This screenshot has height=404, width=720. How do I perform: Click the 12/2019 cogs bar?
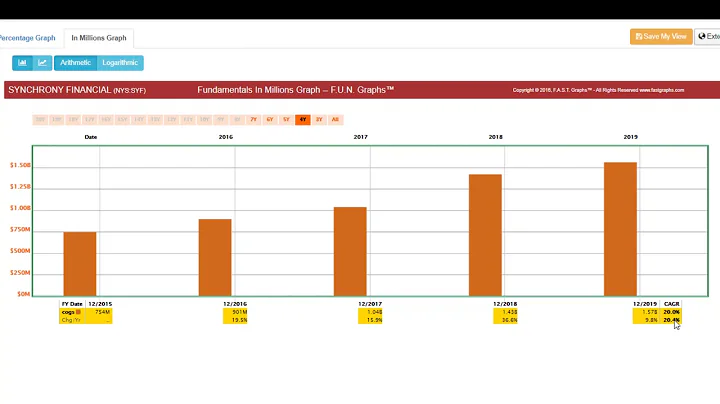(x=620, y=229)
